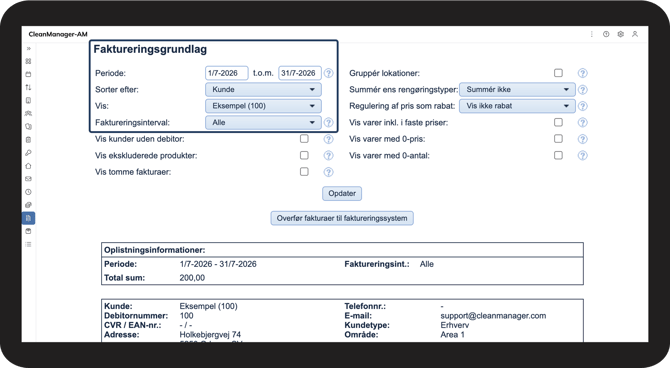The height and width of the screenshot is (368, 670).
Task: Open the mobile device icon in sidebar
Action: pyautogui.click(x=29, y=100)
